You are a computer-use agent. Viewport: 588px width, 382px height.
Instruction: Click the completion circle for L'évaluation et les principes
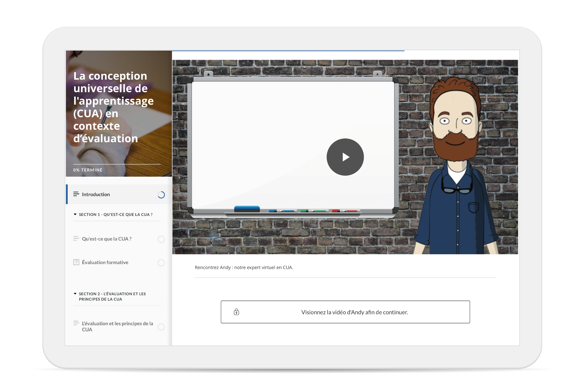[161, 327]
